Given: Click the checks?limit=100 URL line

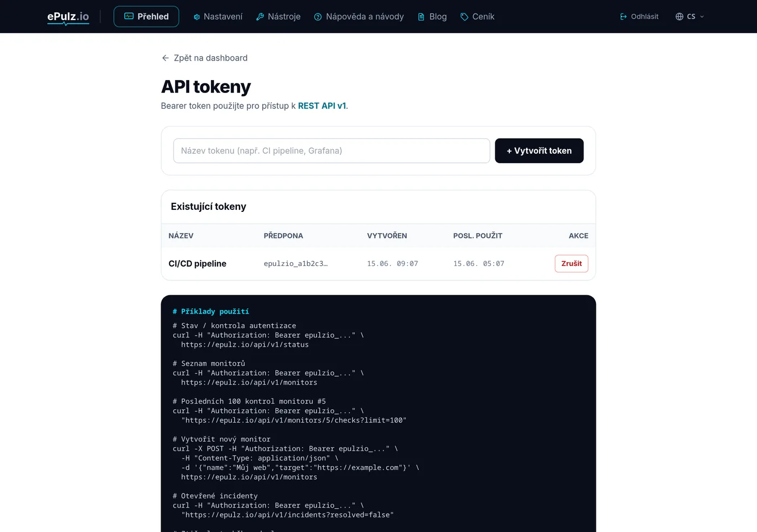Looking at the screenshot, I should click(294, 420).
